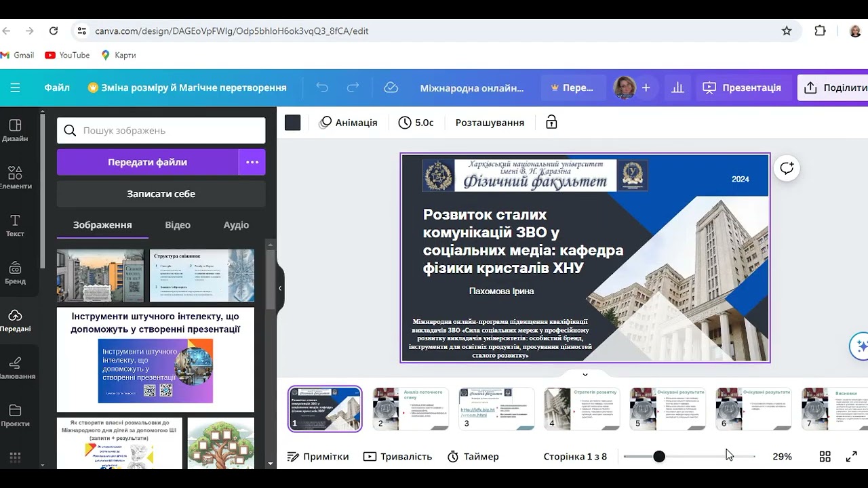
Task: Open the Елементи side panel
Action: pyautogui.click(x=15, y=178)
